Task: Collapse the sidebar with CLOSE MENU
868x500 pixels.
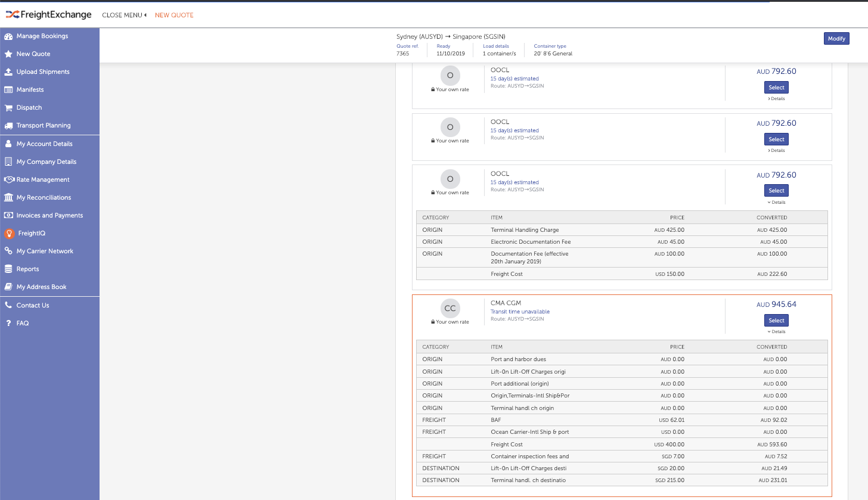Action: tap(125, 15)
